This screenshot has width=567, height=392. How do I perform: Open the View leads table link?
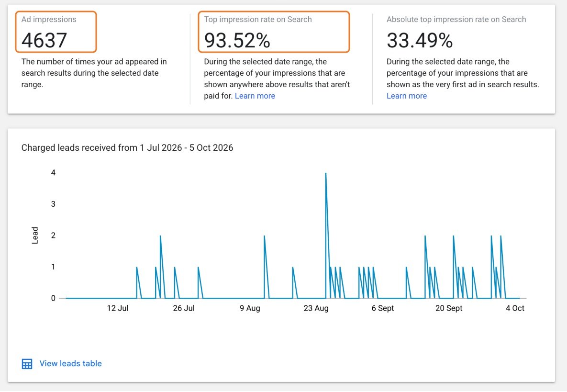coord(70,363)
